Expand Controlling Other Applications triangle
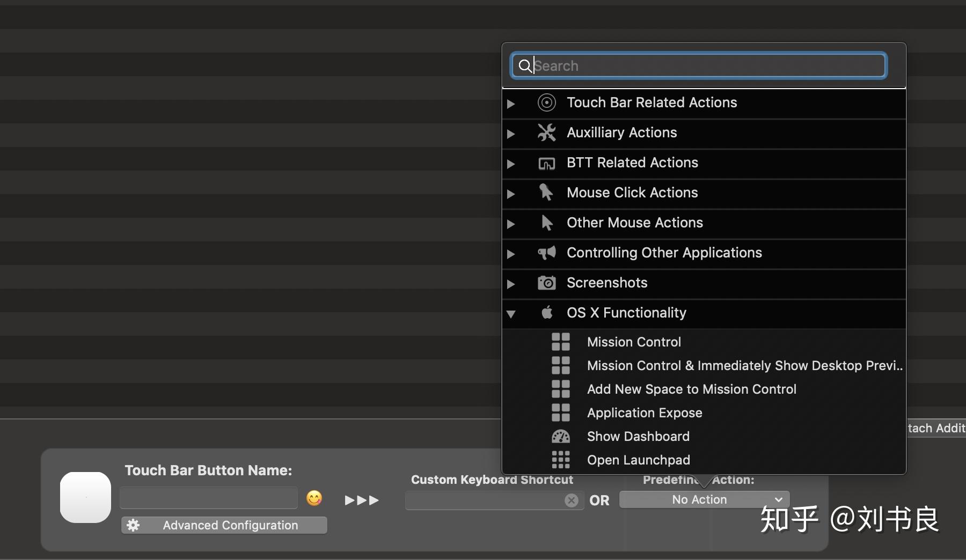966x560 pixels. (511, 254)
